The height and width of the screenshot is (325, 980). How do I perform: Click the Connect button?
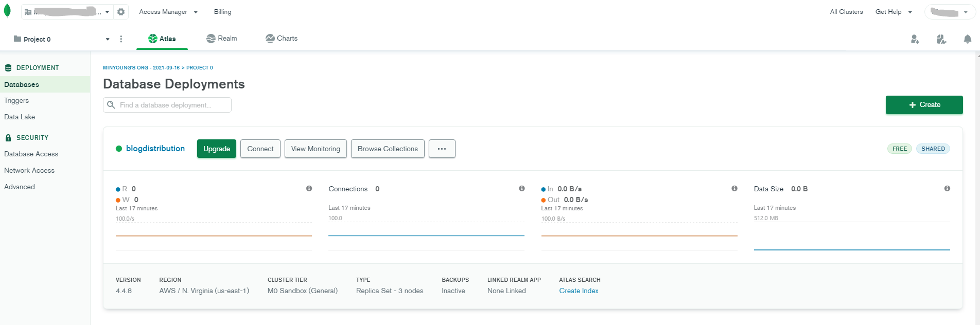click(x=260, y=149)
